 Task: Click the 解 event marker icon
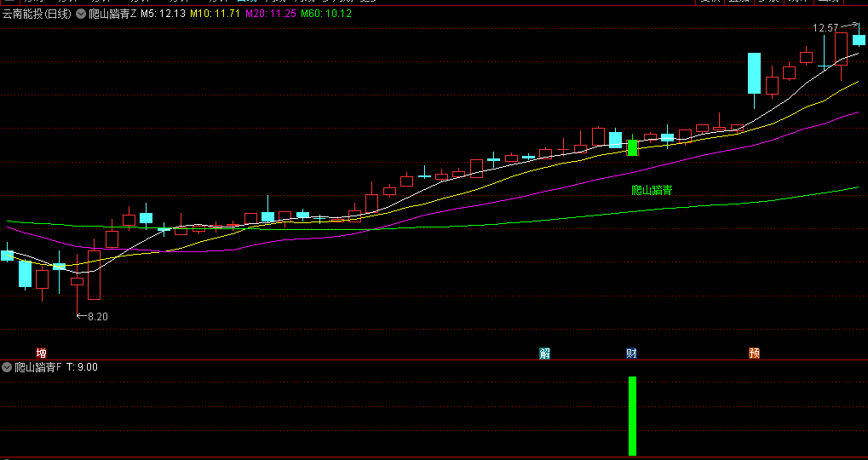pyautogui.click(x=544, y=354)
